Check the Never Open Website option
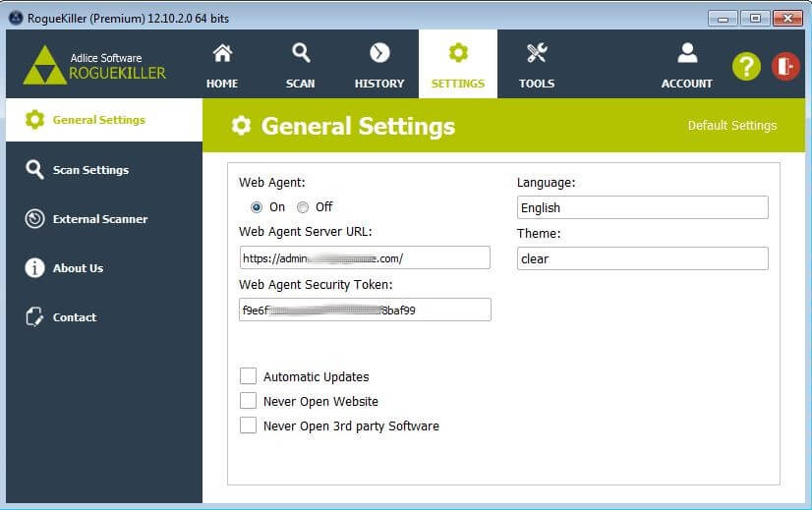Screen dimensions: 812x510 point(249,401)
